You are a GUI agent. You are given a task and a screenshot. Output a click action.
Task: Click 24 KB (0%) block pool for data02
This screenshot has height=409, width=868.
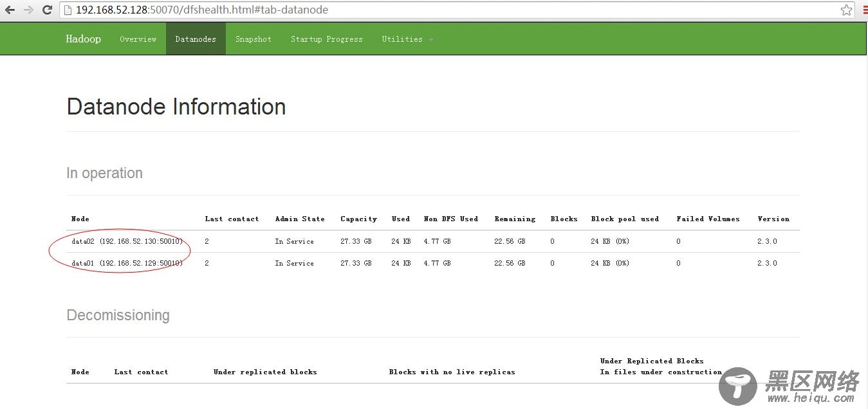pos(610,241)
